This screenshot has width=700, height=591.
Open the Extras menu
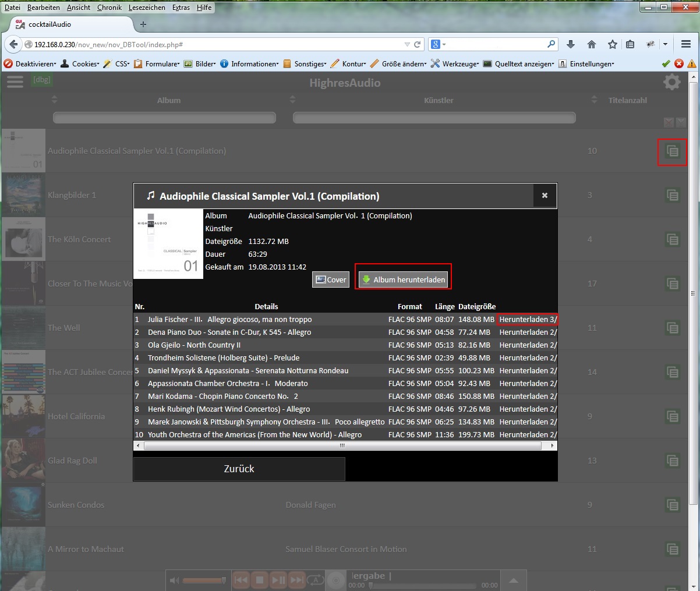point(181,8)
